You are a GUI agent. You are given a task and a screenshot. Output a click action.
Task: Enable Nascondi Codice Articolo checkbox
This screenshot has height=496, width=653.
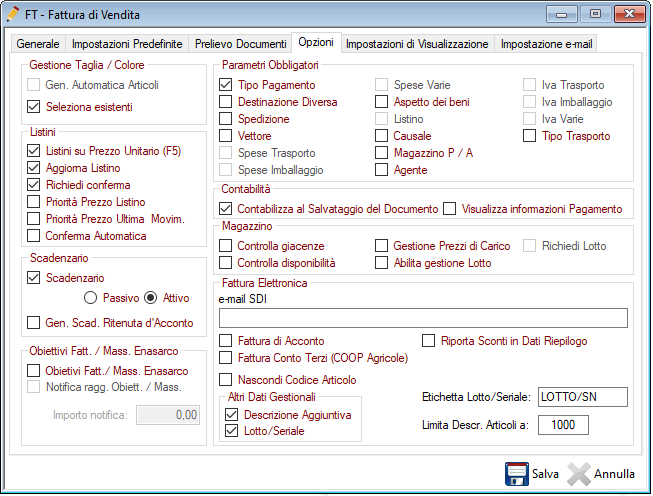pyautogui.click(x=226, y=379)
